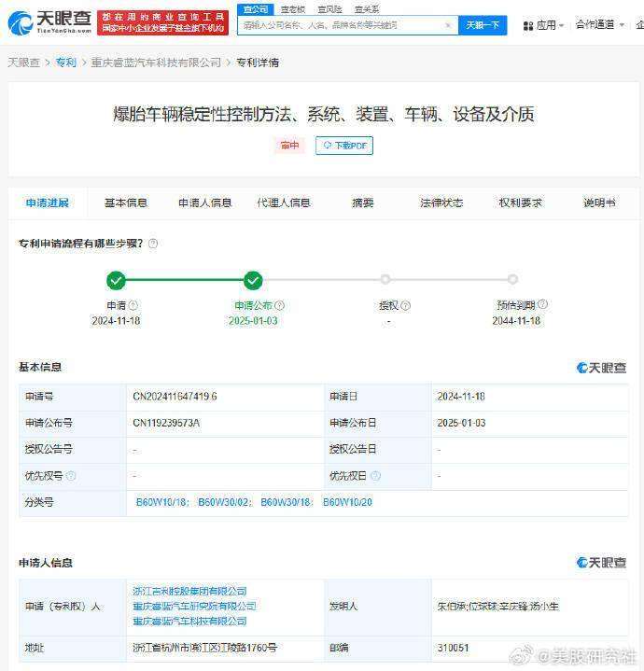Image resolution: width=644 pixels, height=671 pixels.
Task: Switch to the 代理人信息 tab
Action: 284,203
